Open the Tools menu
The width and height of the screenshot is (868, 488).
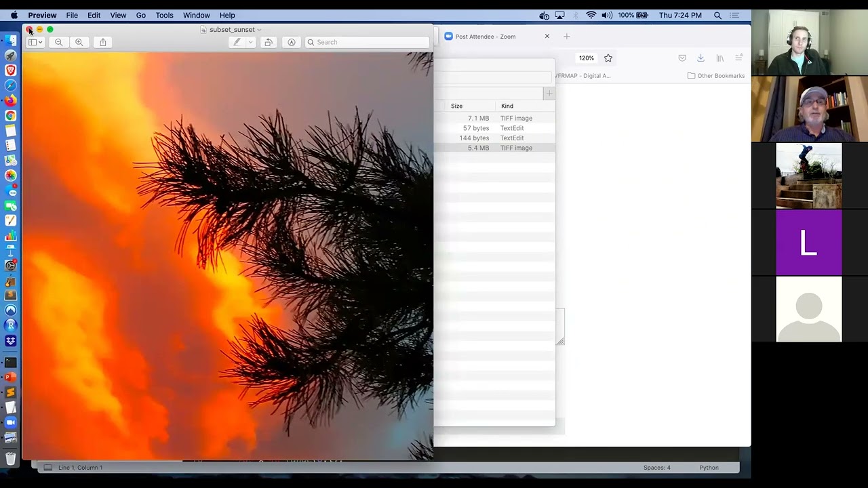click(164, 15)
